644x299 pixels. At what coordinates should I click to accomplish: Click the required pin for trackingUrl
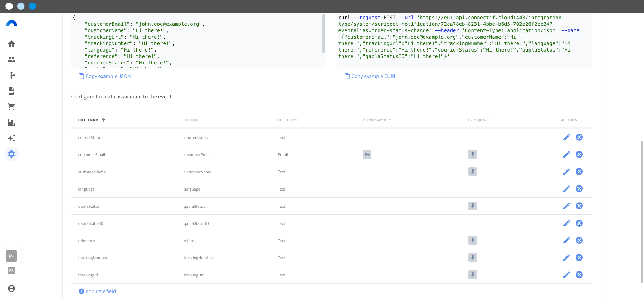(x=473, y=275)
